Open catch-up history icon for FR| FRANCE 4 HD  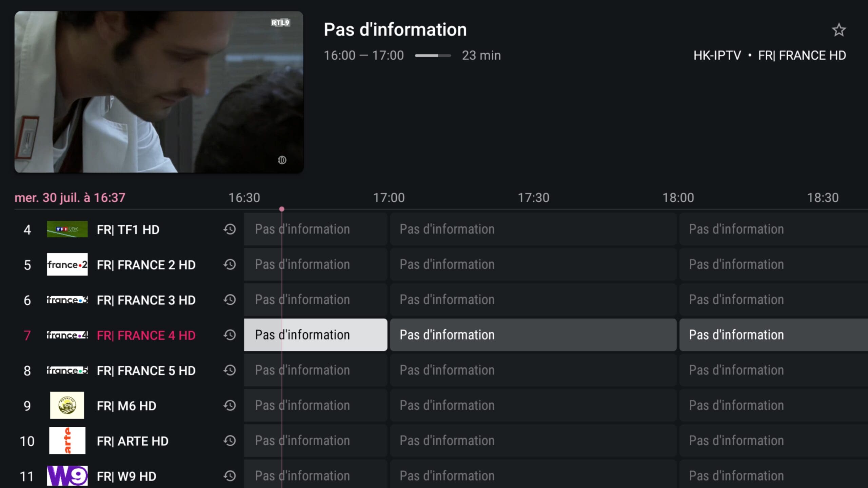(230, 335)
